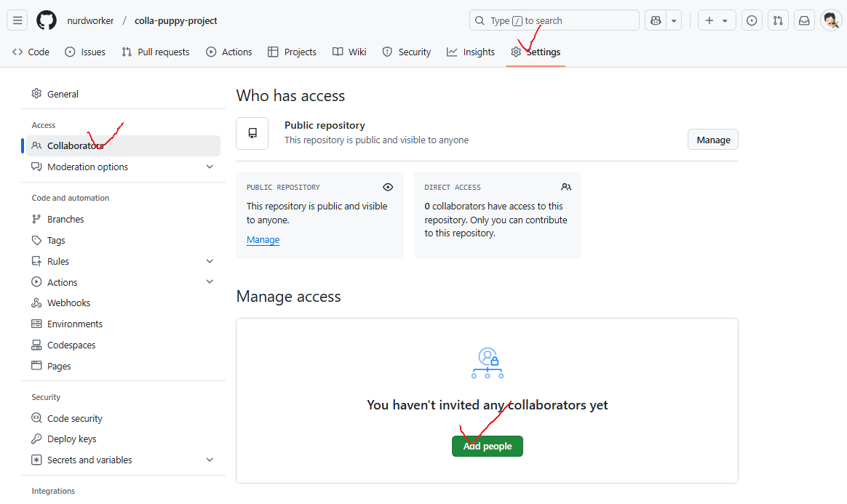Click the Tags tag icon
Screen dimensions: 847x504
click(36, 239)
